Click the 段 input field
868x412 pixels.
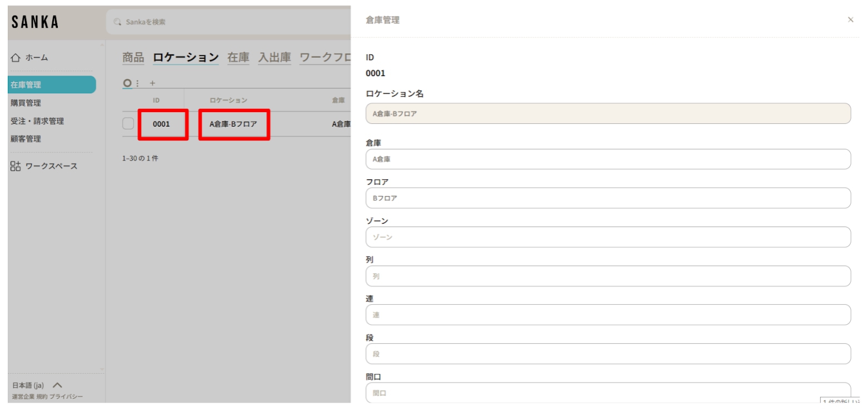(608, 354)
